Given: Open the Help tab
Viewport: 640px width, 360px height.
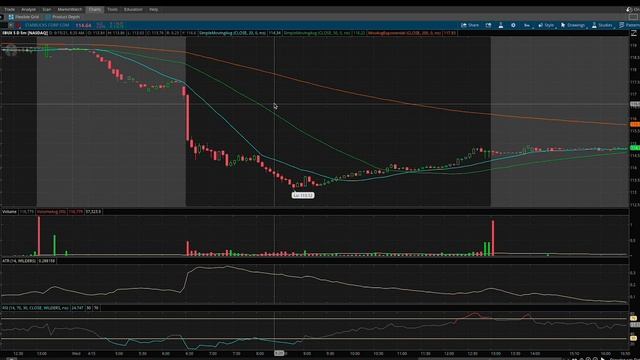Looking at the screenshot, I should [x=153, y=9].
